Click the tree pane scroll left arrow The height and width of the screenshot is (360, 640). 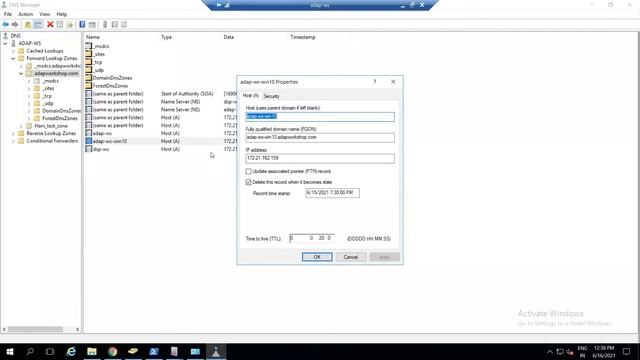point(4,329)
